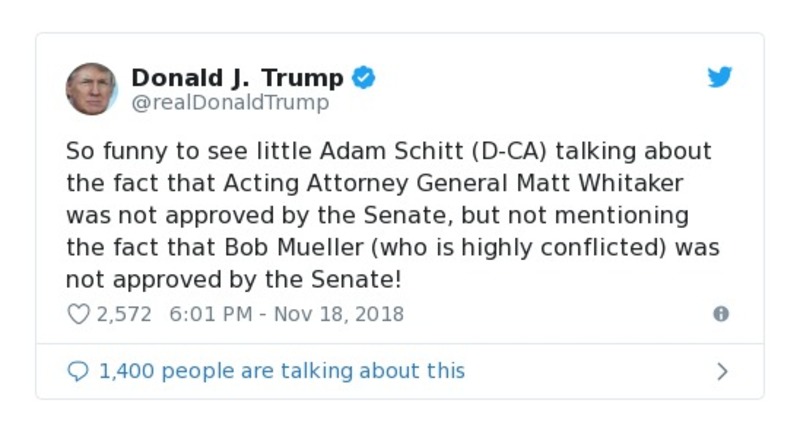Open the profile avatar photo
Viewport: 800px width, 432px height.
tap(92, 89)
